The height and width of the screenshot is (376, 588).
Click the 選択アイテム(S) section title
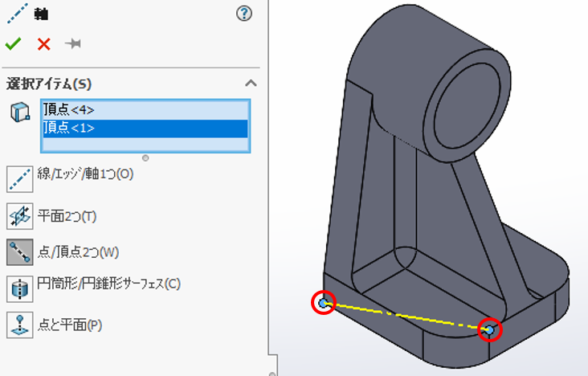coord(48,83)
